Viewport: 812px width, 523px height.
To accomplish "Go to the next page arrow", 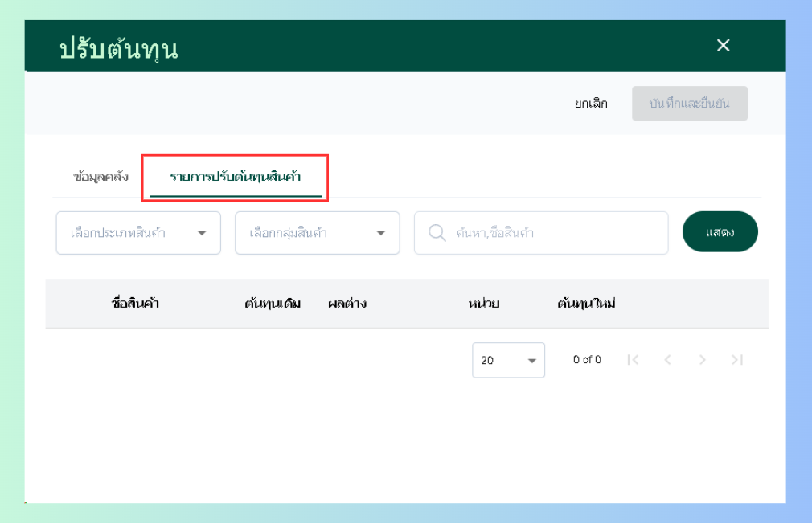I will point(702,360).
